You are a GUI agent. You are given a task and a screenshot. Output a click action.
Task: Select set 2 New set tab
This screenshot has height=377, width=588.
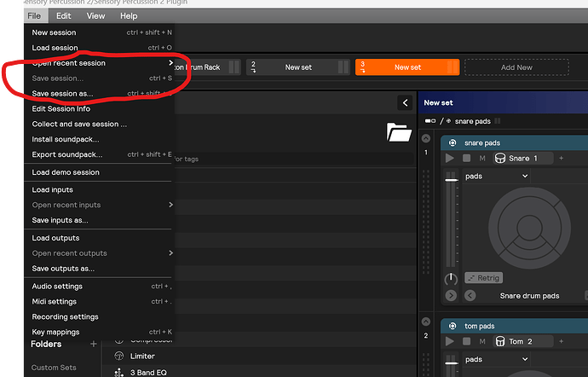coord(298,67)
